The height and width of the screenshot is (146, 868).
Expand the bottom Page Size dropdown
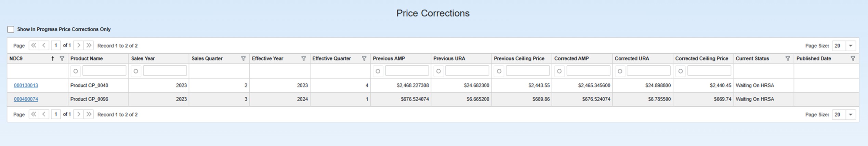point(851,115)
